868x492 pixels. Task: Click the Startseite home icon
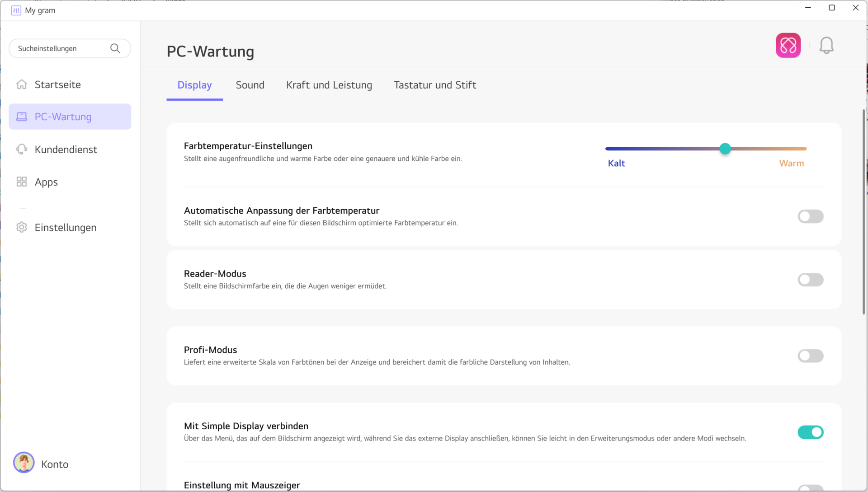pyautogui.click(x=22, y=84)
